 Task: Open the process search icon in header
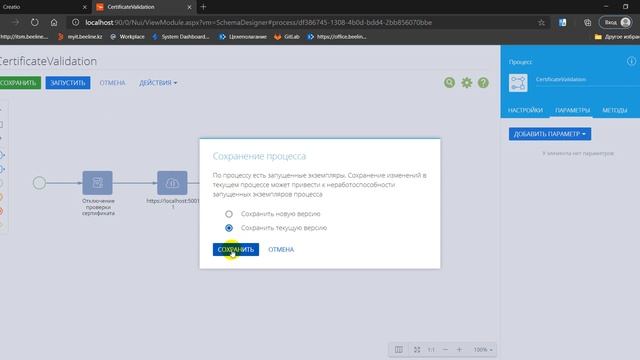coord(449,83)
